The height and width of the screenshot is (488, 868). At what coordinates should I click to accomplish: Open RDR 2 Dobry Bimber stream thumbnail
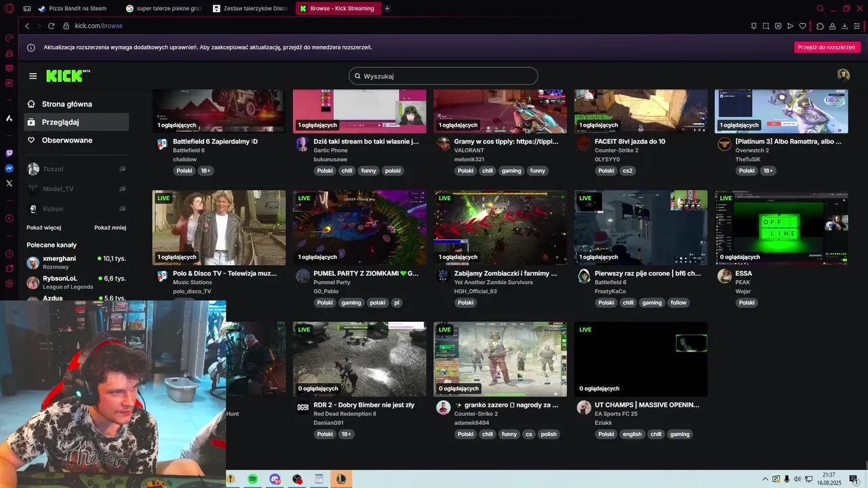[359, 359]
